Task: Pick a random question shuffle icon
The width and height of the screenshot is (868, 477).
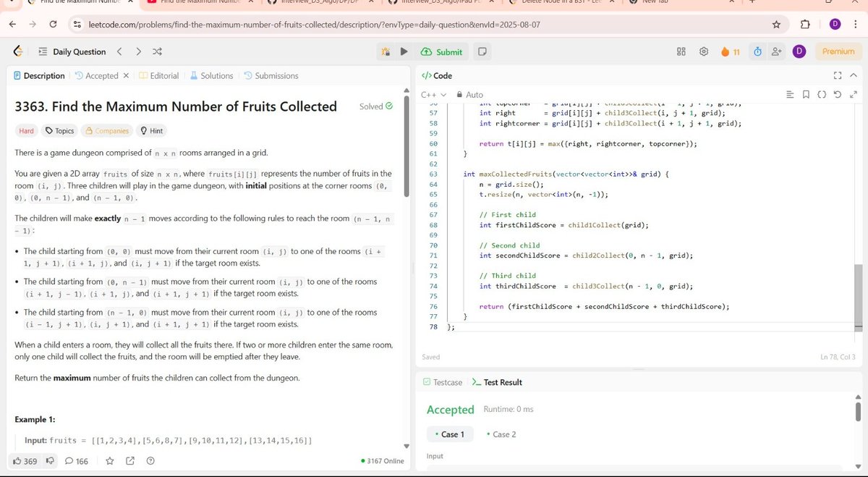Action: tap(158, 51)
